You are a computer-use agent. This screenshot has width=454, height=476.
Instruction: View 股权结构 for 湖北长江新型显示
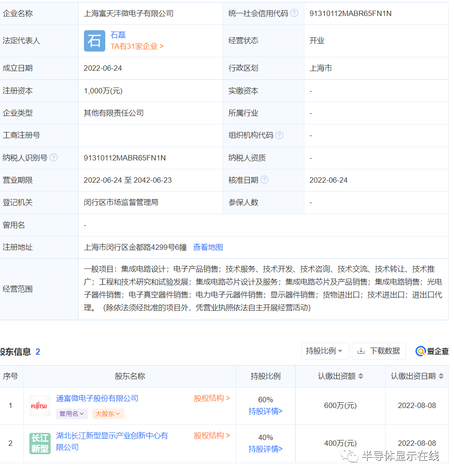[x=211, y=436]
